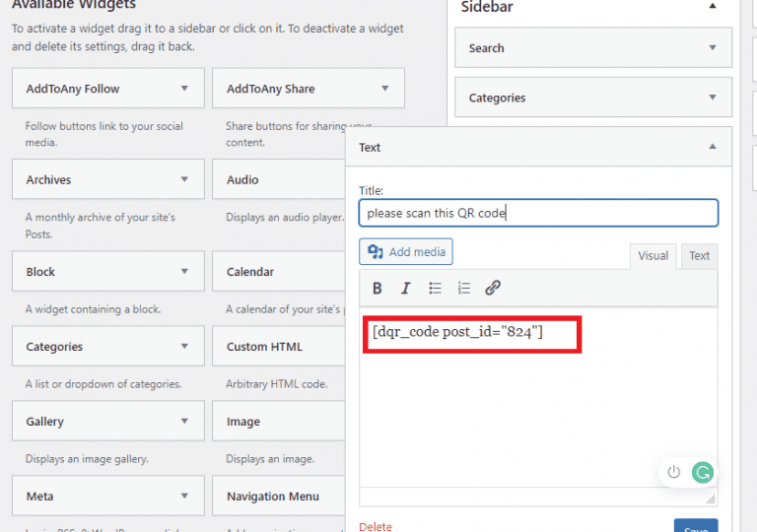Apply italic formatting in the editor
Screen dimensions: 757x532
(x=405, y=289)
